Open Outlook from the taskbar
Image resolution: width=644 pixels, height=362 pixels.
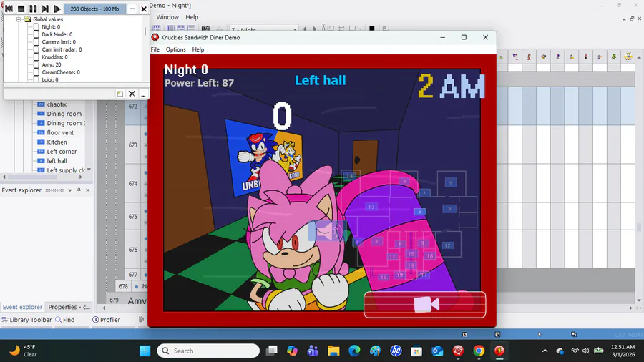437,351
